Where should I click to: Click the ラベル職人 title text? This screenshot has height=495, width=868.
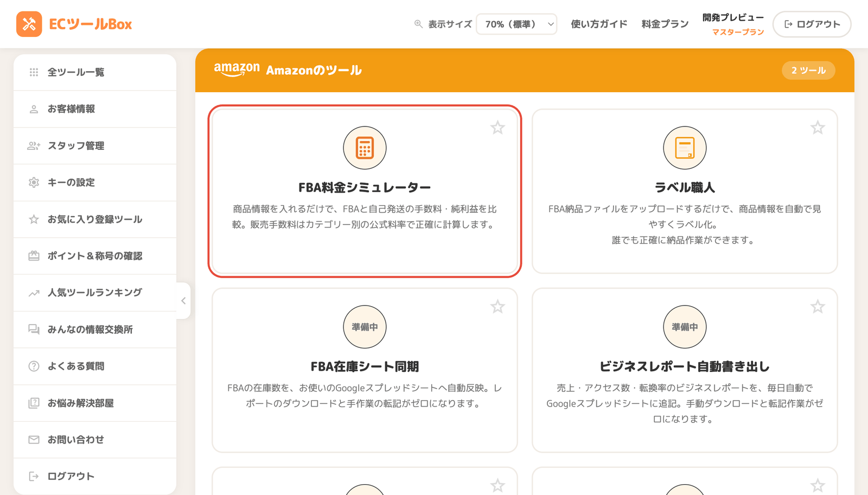pyautogui.click(x=685, y=187)
